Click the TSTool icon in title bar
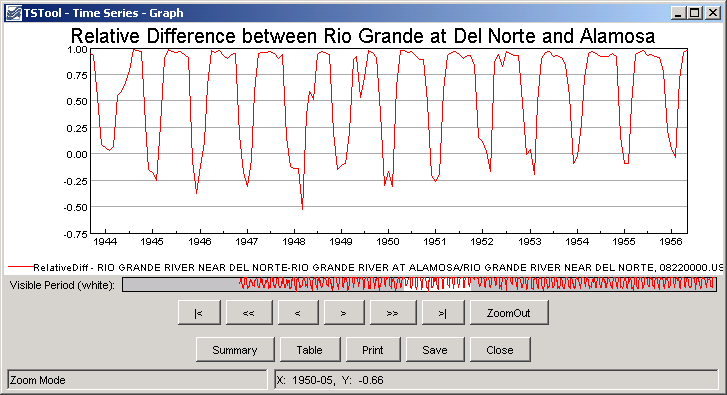Image resolution: width=727 pixels, height=395 pixels. [x=13, y=13]
